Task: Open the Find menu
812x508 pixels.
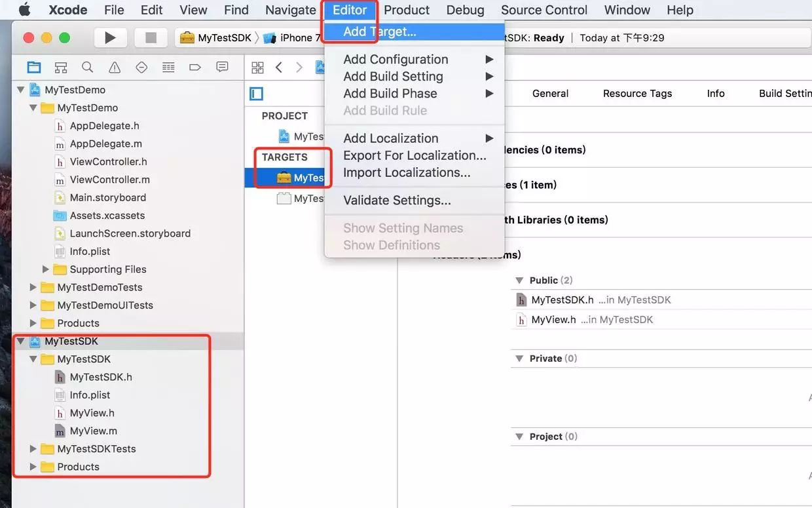Action: tap(236, 10)
